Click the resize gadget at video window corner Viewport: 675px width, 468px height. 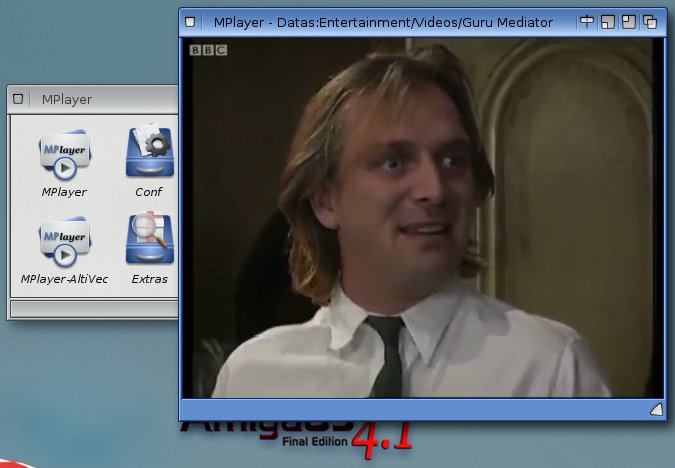[655, 409]
